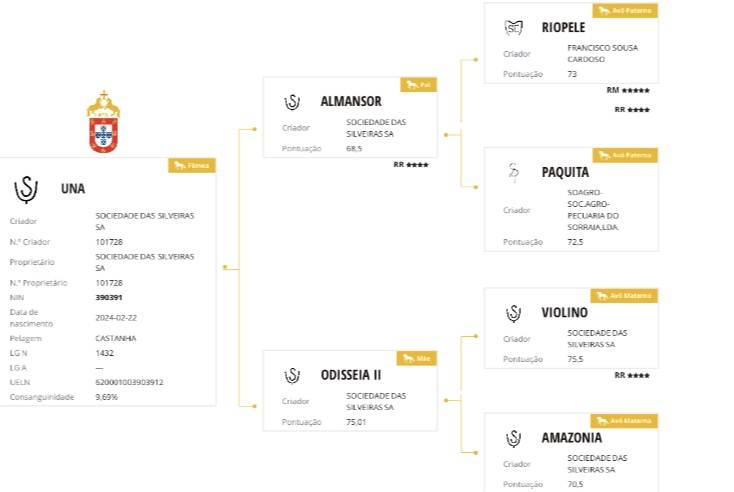Select the yellow Pai tag on ALMANSOR card
734x492 pixels.
pyautogui.click(x=419, y=85)
